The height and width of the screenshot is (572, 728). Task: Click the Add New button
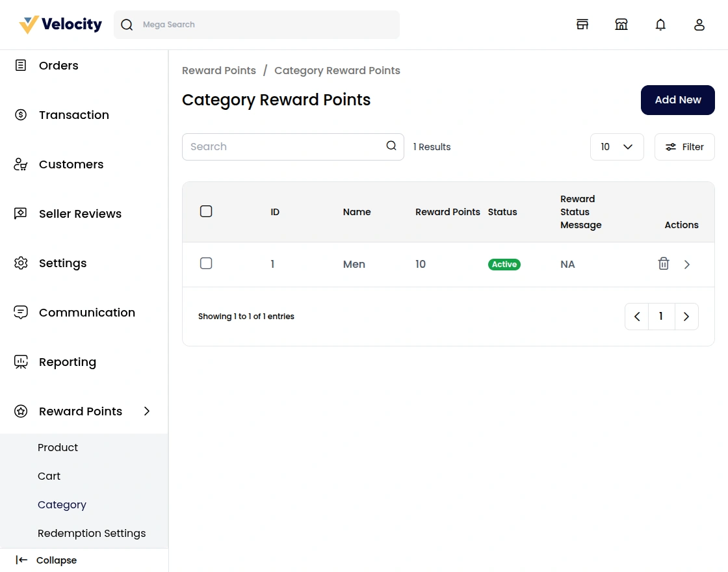click(x=678, y=100)
